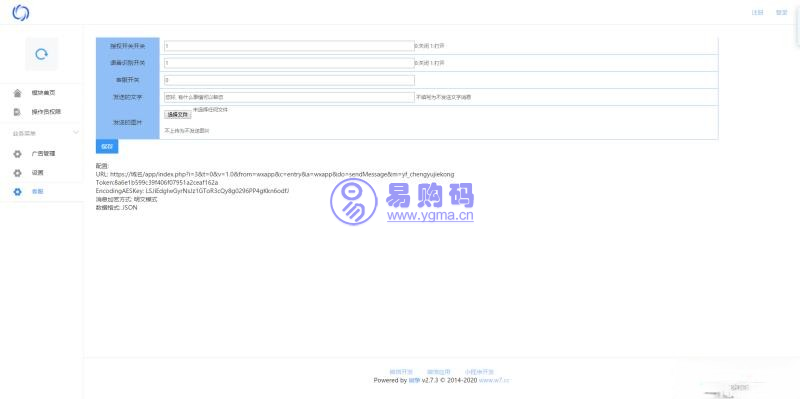Click the 登录 link at top right
The width and height of the screenshot is (800, 399).
(782, 13)
